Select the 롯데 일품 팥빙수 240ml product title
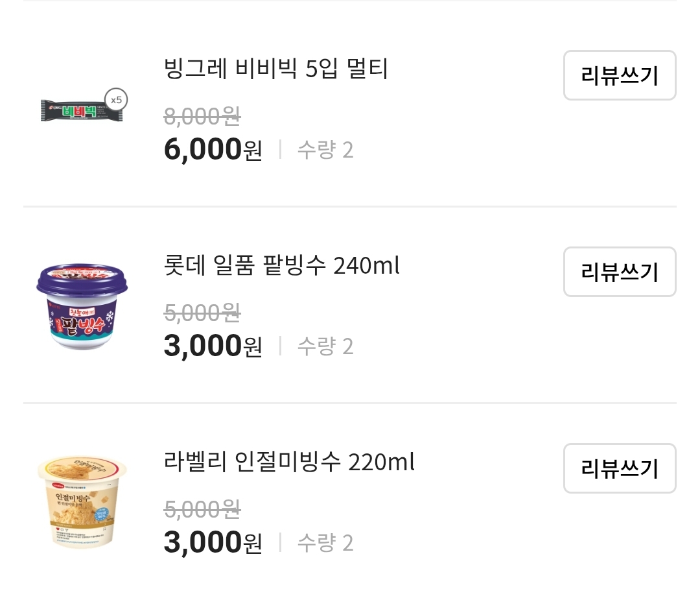The image size is (700, 611). (281, 266)
